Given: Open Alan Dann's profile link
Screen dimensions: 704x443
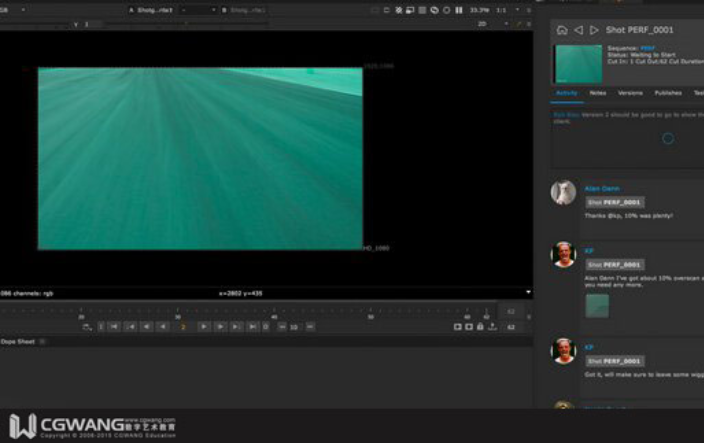Looking at the screenshot, I should pyautogui.click(x=602, y=189).
